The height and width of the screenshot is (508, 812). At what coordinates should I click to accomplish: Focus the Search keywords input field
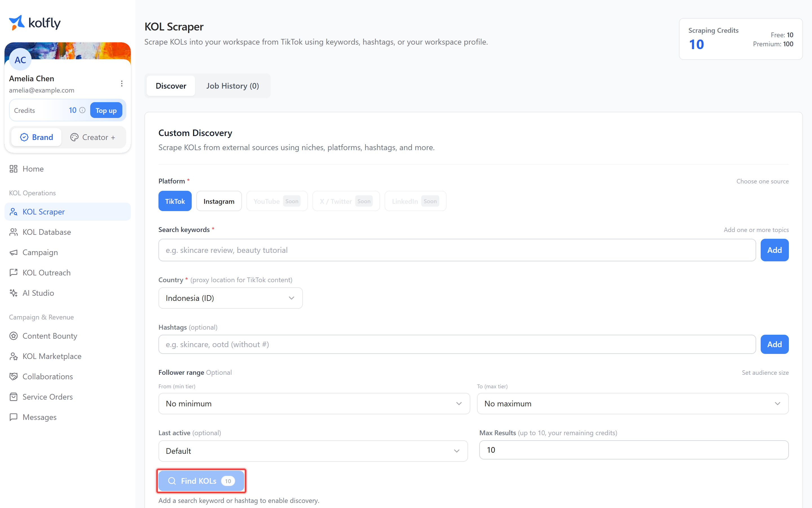coord(457,250)
